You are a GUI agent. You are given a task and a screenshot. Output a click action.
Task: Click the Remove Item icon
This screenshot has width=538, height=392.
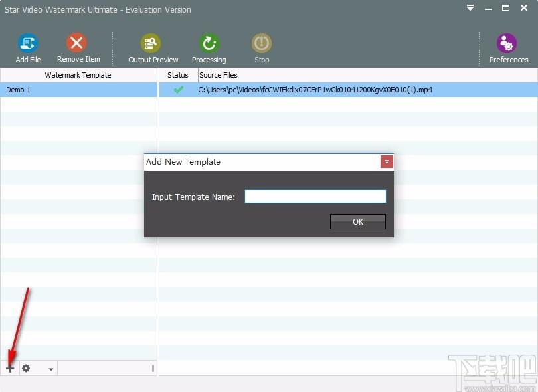pos(76,43)
